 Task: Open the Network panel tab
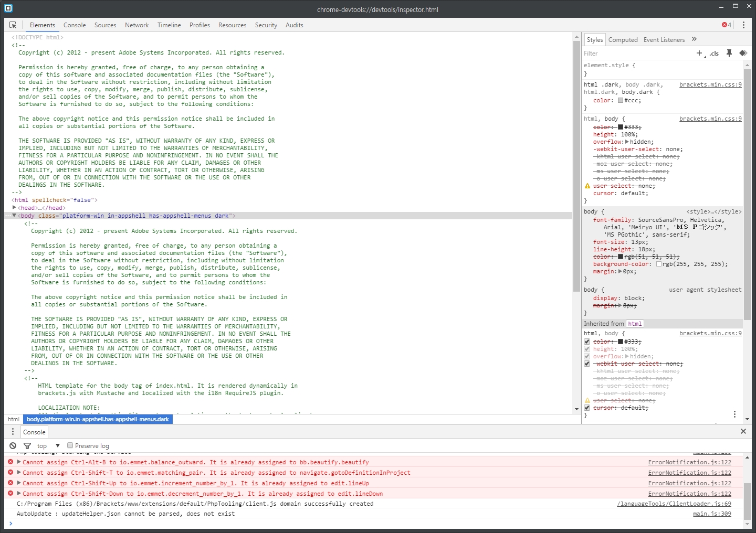pos(136,25)
